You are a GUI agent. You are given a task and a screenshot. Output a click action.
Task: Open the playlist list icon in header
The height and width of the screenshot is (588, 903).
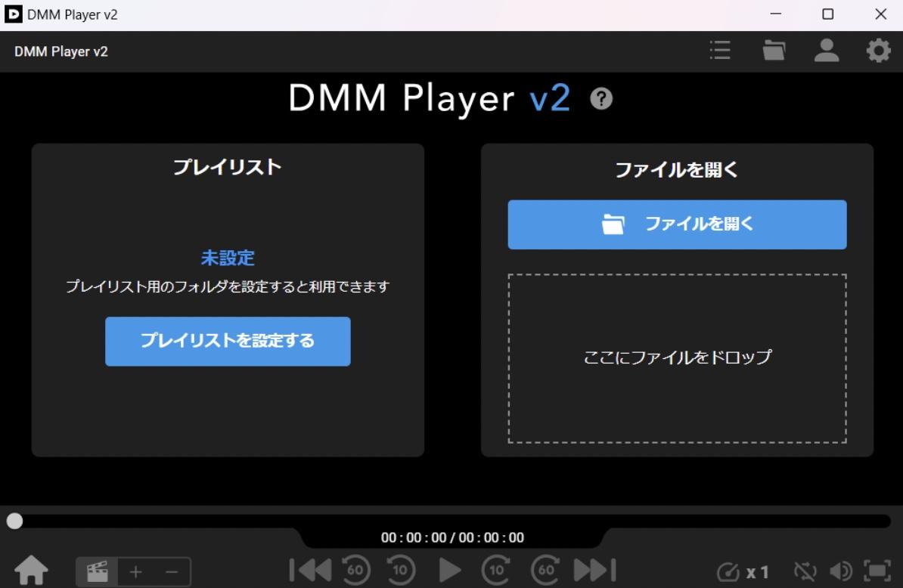[x=720, y=51]
